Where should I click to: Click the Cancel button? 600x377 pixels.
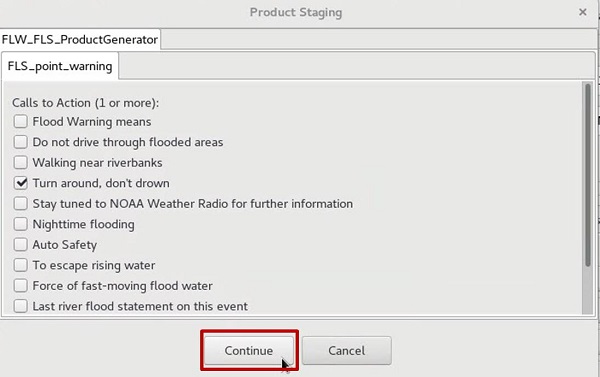pos(347,351)
